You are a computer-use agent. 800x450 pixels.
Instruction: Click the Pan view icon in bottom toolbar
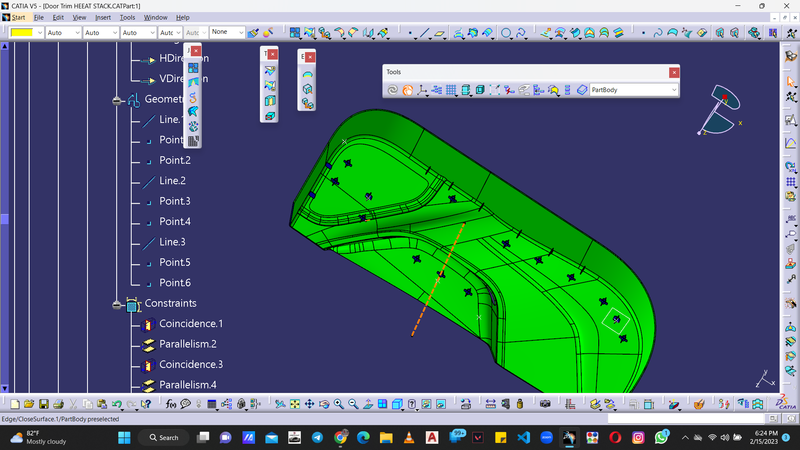point(309,405)
